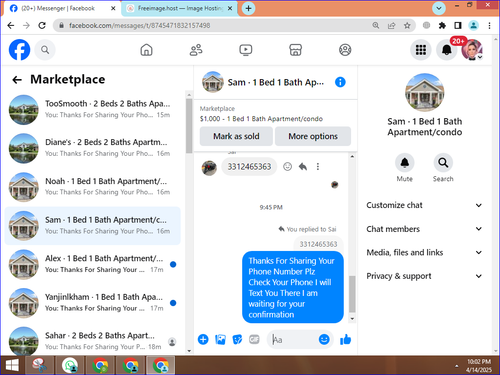The image size is (500, 375).
Task: Share this page icon in address bar
Action: click(391, 25)
